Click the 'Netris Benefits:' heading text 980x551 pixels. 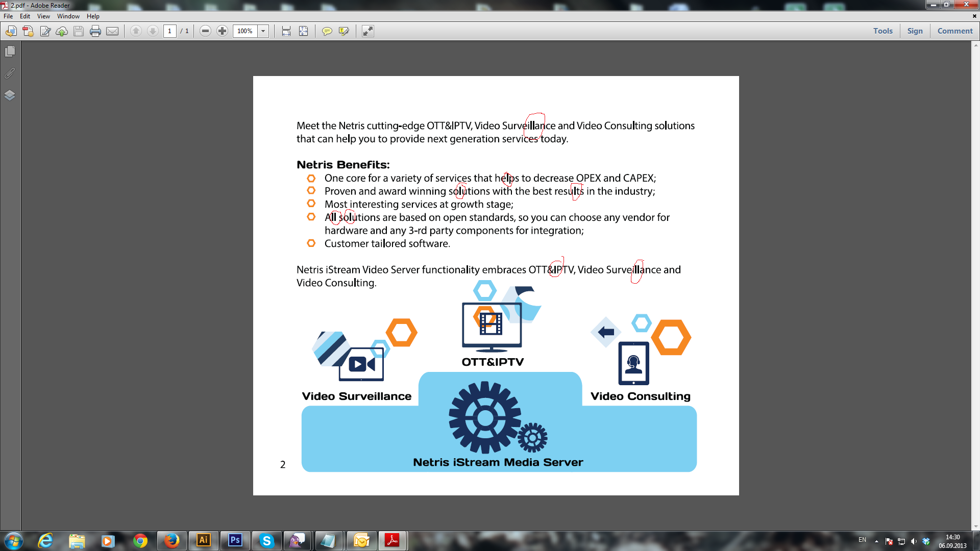pyautogui.click(x=343, y=165)
